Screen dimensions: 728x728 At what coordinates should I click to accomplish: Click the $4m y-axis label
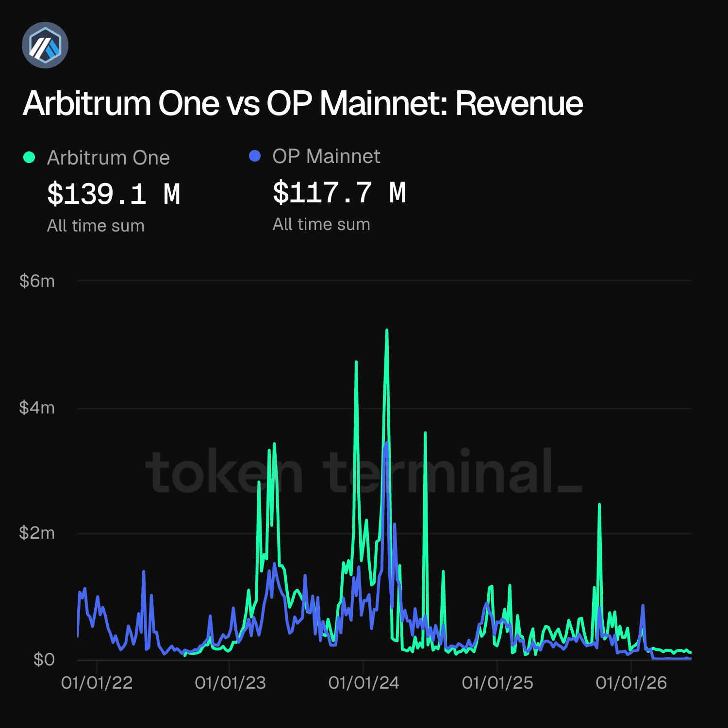37,408
